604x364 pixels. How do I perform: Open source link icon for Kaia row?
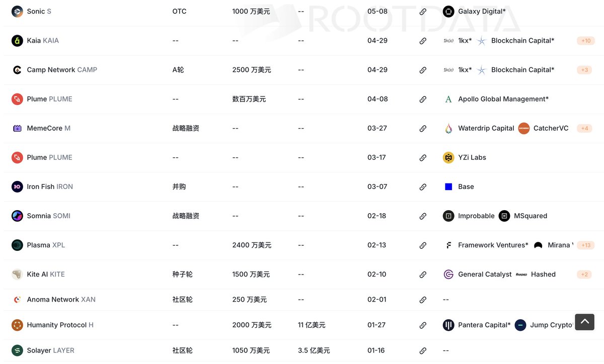pyautogui.click(x=423, y=41)
